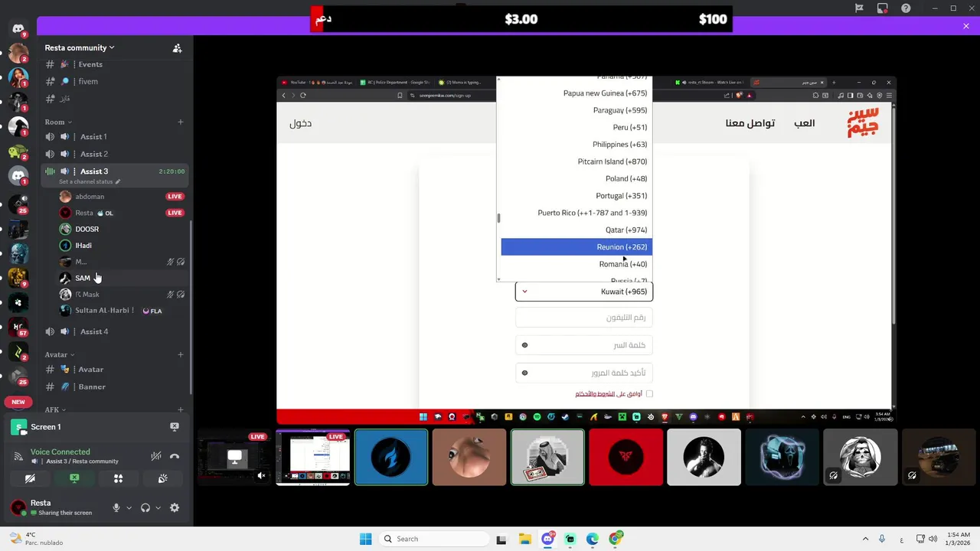Click دخول login link on streamed page
The height and width of the screenshot is (551, 980).
(x=300, y=123)
